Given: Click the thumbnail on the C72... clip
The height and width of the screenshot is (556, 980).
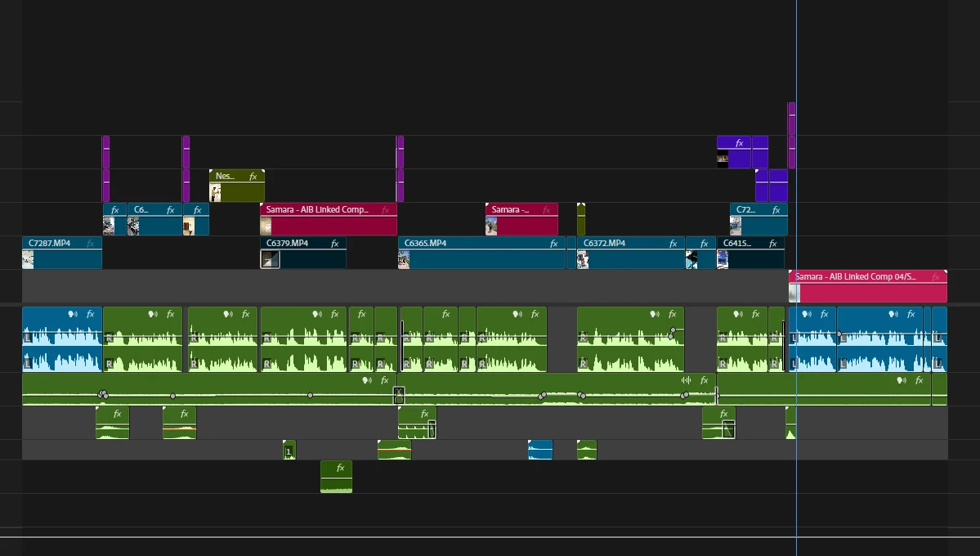Looking at the screenshot, I should coord(736,226).
